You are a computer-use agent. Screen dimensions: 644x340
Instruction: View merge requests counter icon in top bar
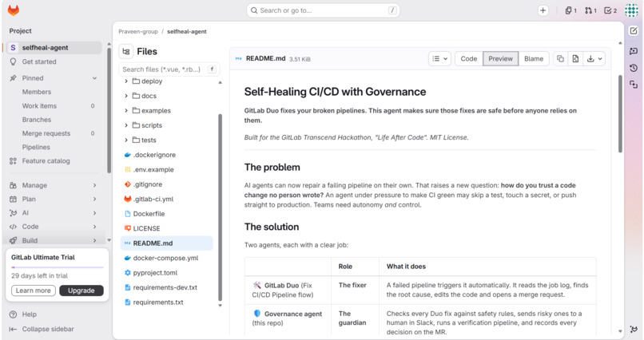tap(590, 10)
